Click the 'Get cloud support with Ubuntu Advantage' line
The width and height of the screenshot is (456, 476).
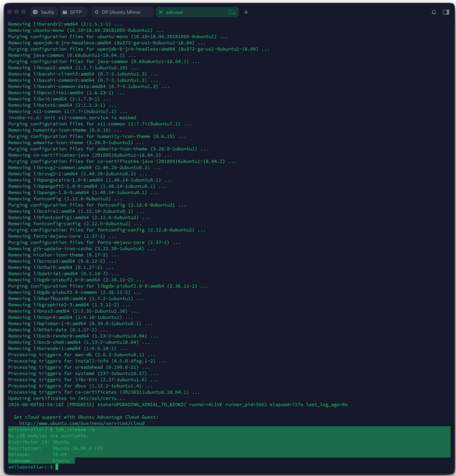pyautogui.click(x=86, y=417)
